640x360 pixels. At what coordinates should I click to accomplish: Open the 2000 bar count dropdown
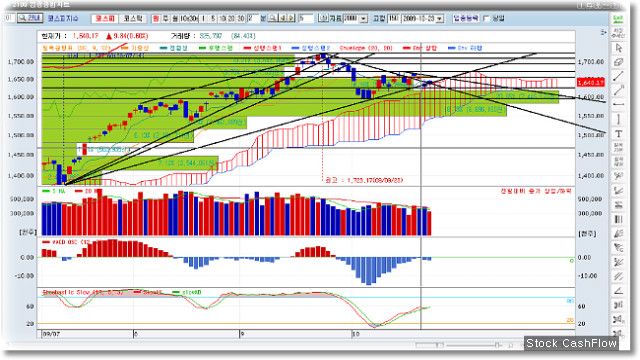[x=364, y=19]
